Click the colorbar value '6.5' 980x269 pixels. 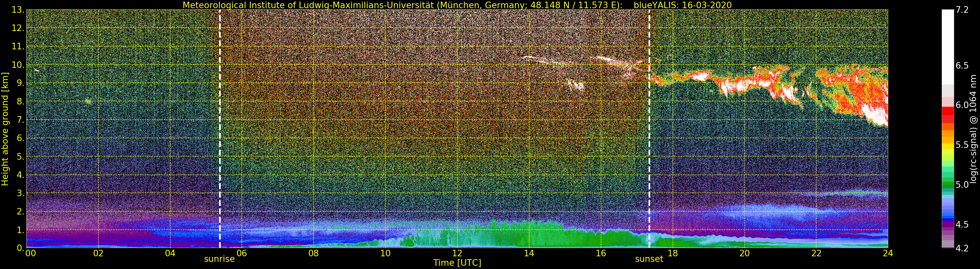962,65
